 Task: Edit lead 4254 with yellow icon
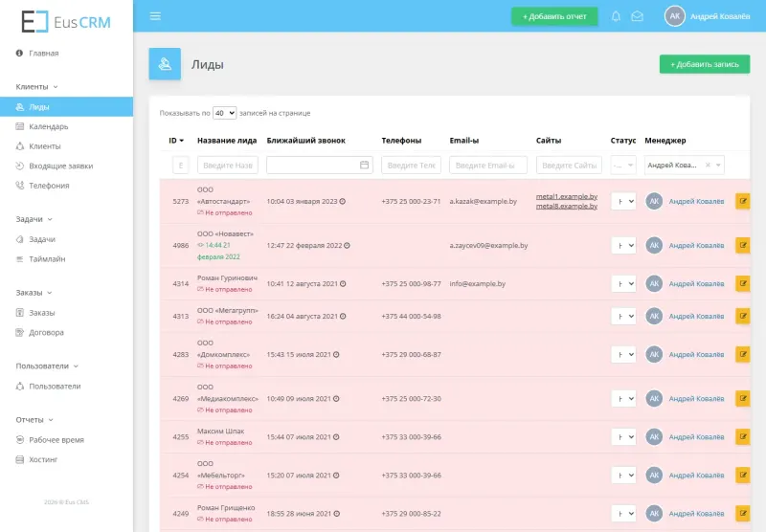click(x=743, y=475)
